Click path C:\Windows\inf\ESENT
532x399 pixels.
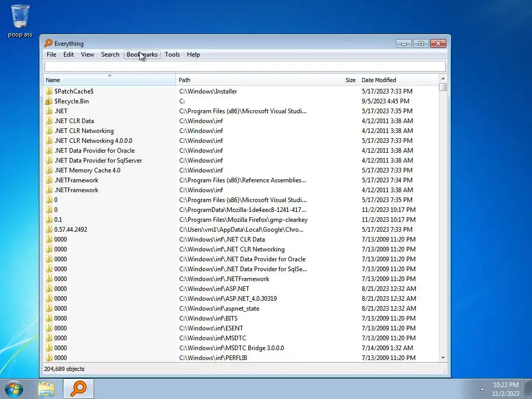(211, 328)
